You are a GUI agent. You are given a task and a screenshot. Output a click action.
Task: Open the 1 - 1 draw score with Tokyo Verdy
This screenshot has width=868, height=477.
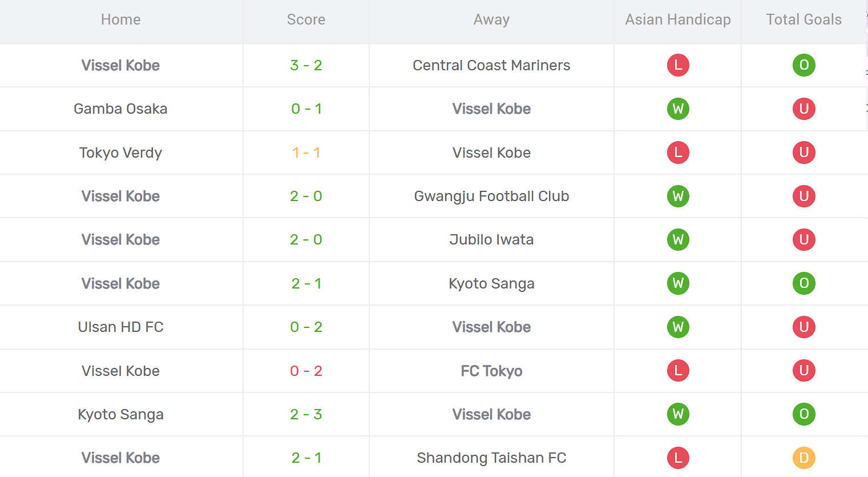coord(306,153)
